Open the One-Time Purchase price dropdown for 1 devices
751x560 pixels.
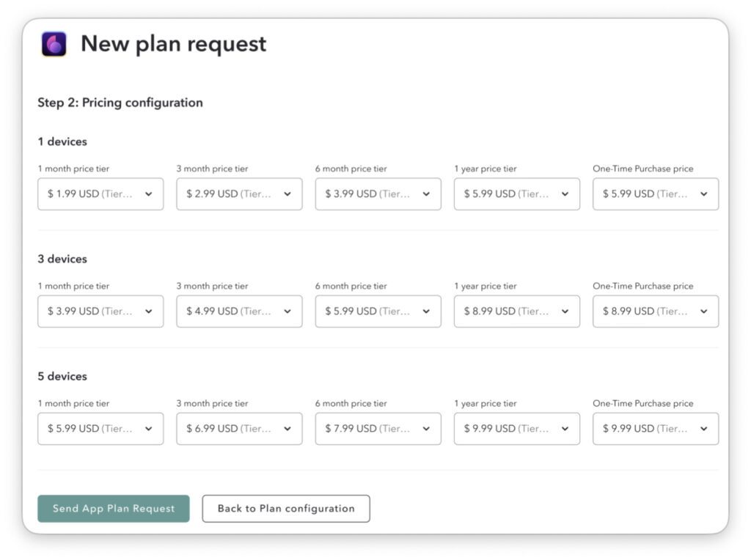(x=655, y=194)
